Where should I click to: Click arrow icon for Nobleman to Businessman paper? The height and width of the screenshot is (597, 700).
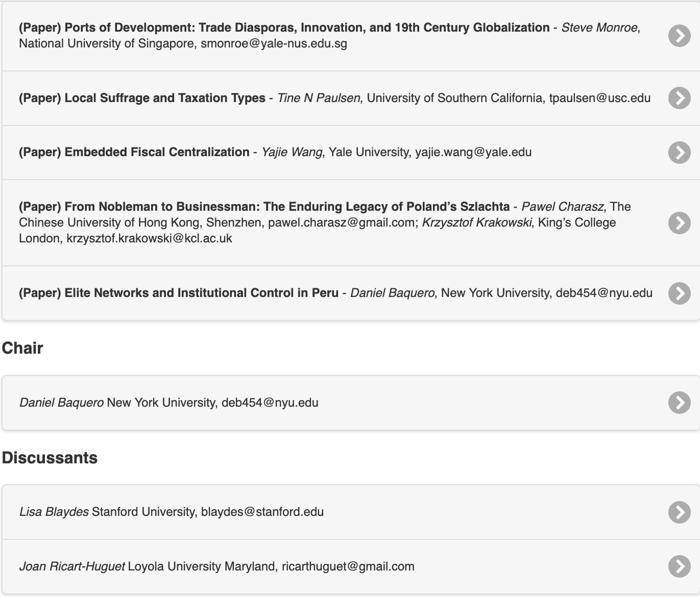click(679, 222)
